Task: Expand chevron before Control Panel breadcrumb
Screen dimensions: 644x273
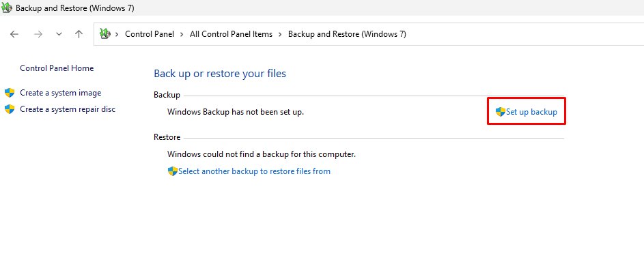Action: pyautogui.click(x=117, y=34)
